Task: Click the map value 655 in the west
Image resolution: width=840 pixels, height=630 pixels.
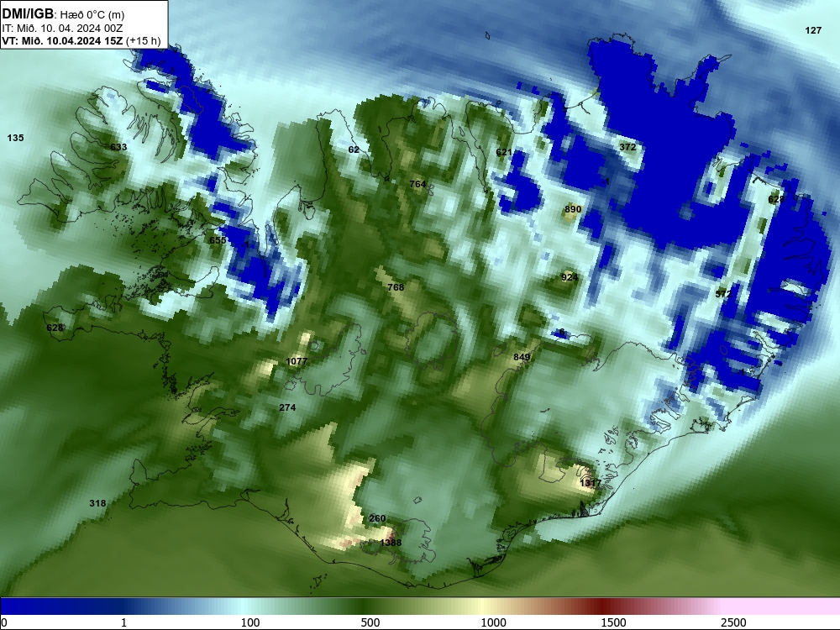Action: (x=218, y=240)
